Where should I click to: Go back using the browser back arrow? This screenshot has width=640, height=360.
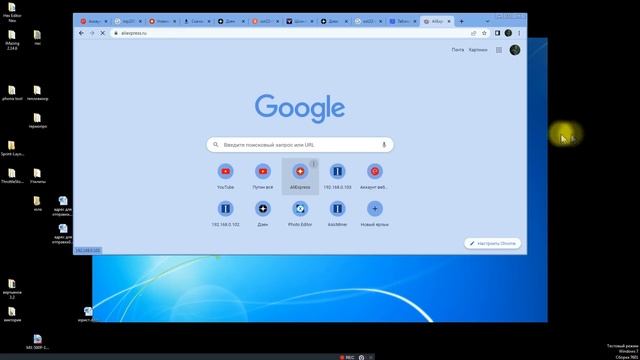coord(81,33)
